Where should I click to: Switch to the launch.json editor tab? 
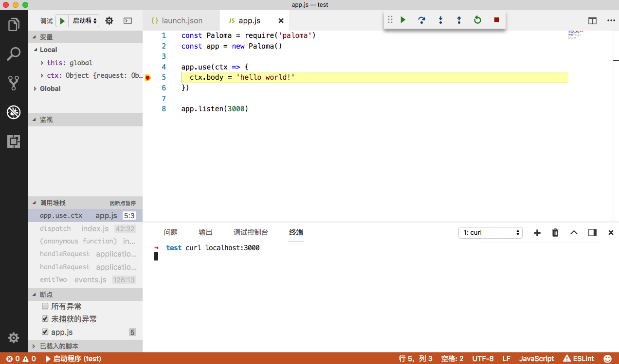tap(182, 21)
